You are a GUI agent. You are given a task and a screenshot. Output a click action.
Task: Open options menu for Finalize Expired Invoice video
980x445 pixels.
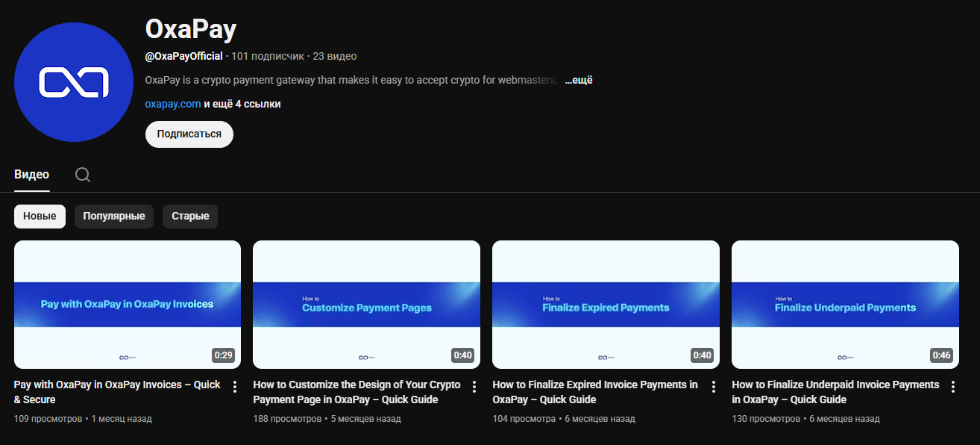click(x=714, y=387)
